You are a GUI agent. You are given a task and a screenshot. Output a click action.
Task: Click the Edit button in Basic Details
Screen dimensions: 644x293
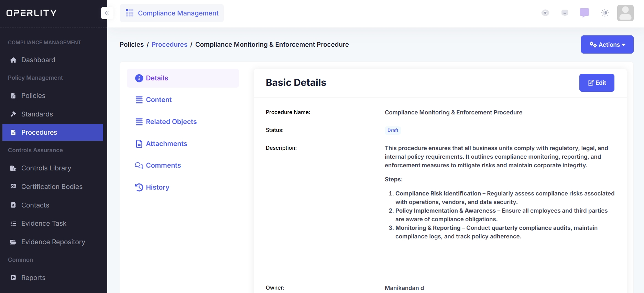click(x=597, y=83)
